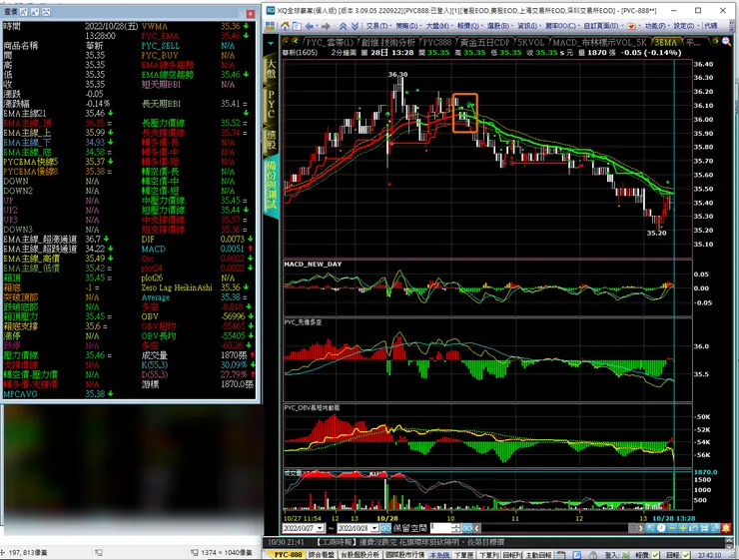The width and height of the screenshot is (739, 560).
Task: Click the chart settings icon beside redraw
Action: click(x=705, y=528)
